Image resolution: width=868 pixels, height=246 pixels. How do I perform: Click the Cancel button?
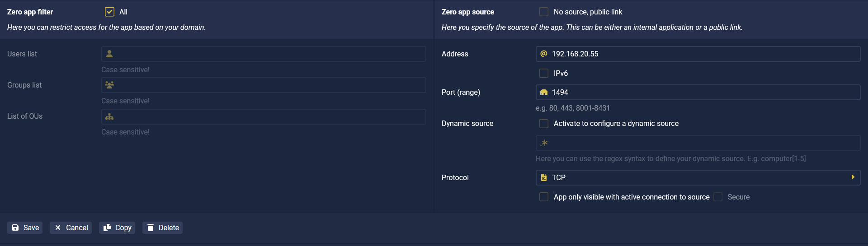tap(71, 227)
